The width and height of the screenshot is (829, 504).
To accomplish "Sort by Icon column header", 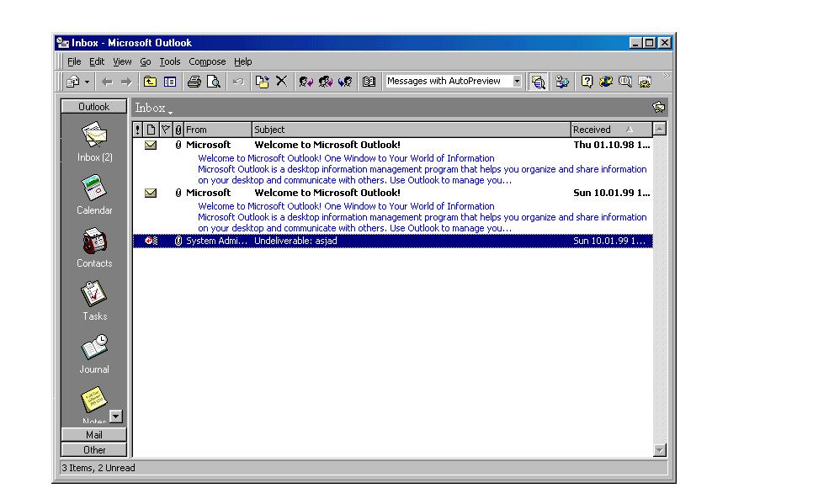I will (x=151, y=130).
